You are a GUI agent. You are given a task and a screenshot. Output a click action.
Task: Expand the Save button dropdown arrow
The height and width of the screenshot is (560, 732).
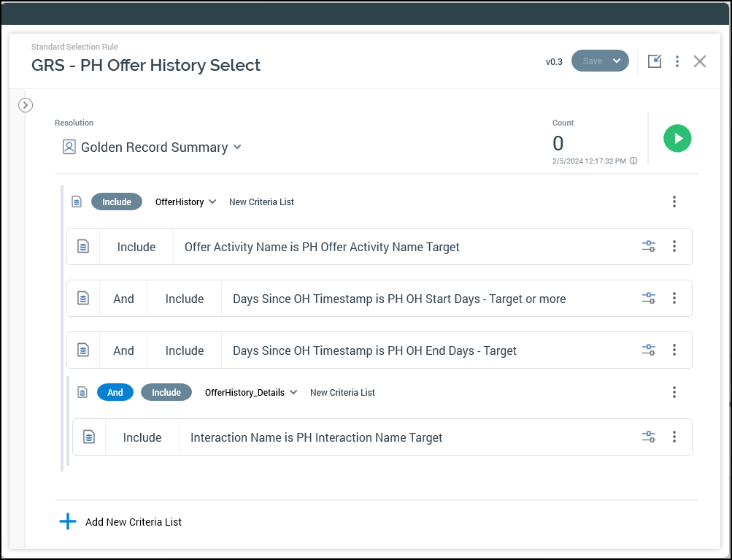click(x=617, y=61)
